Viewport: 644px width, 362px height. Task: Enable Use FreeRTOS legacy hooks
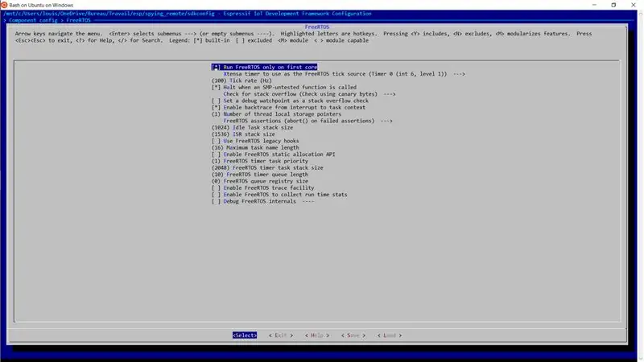pos(255,141)
